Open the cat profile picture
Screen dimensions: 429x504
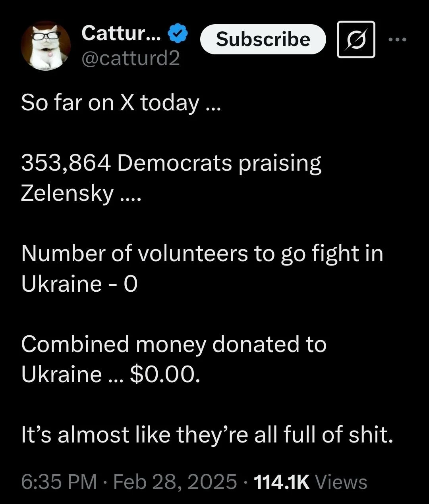[46, 46]
